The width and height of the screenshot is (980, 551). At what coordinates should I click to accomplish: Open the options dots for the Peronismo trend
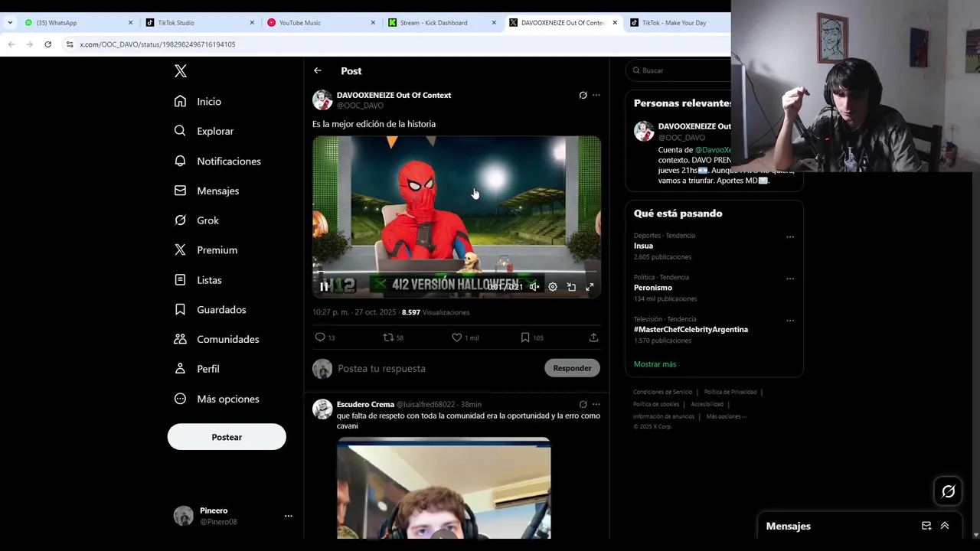[x=790, y=279]
